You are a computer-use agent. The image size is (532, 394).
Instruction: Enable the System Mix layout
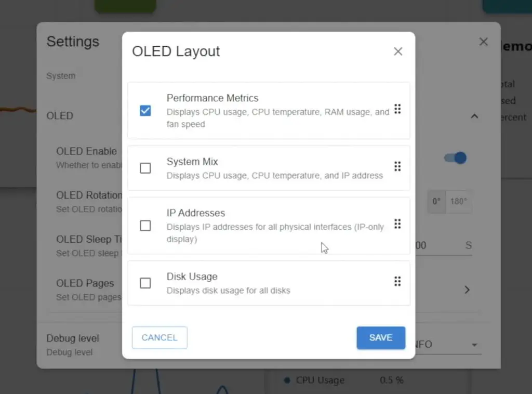click(x=145, y=167)
